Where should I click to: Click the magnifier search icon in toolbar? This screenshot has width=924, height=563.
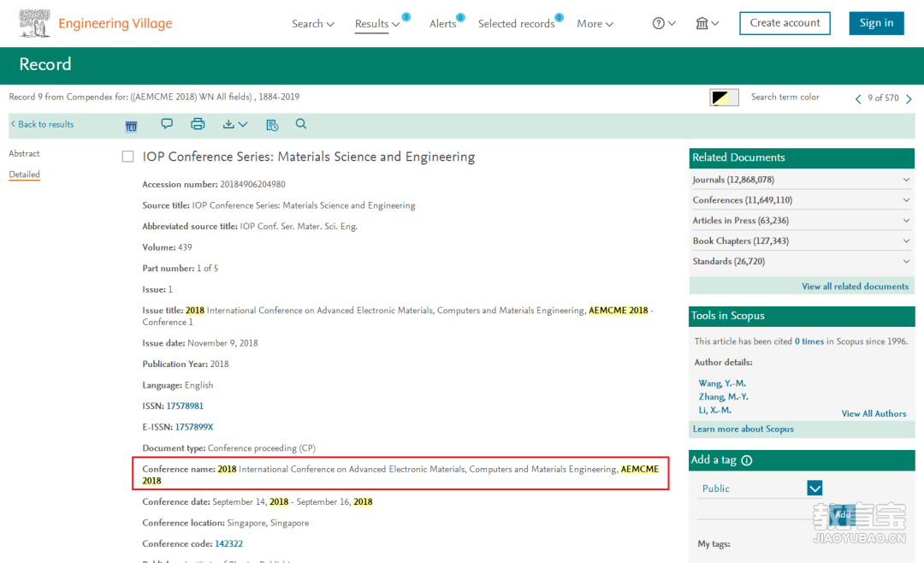(x=301, y=124)
